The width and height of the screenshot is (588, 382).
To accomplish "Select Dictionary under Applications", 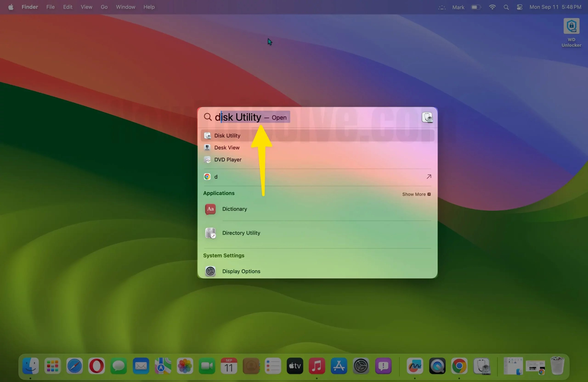I will click(x=234, y=209).
